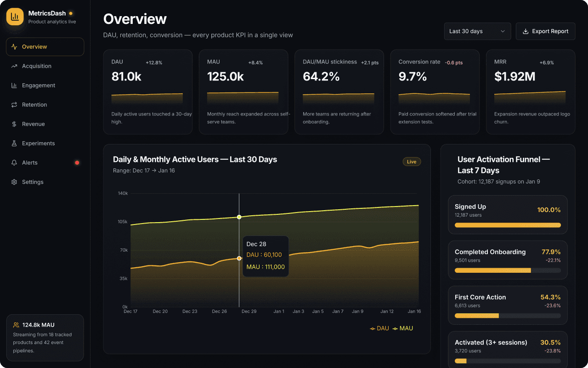
Task: Click the Jan 16 x-axis label
Action: pos(414,311)
